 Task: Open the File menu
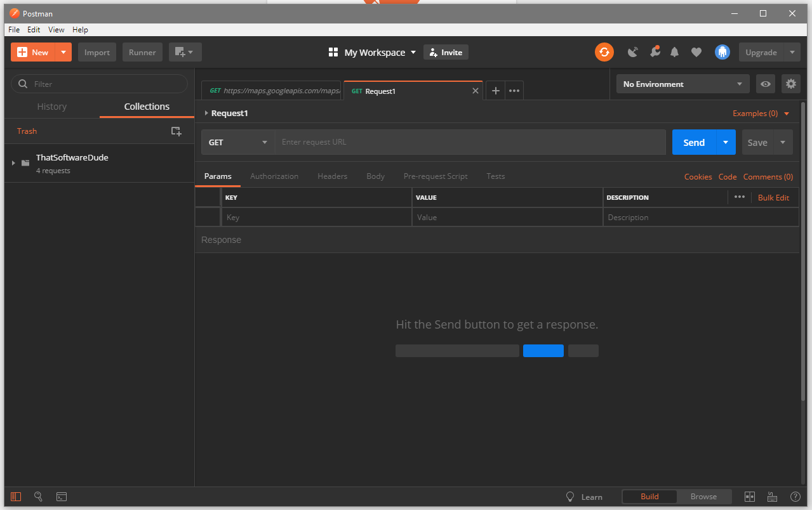14,30
